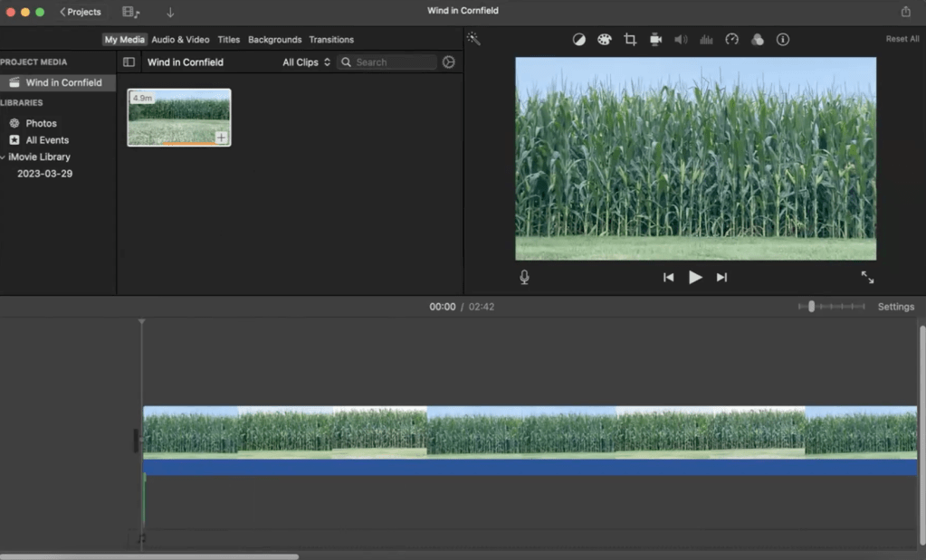Open the browser appearance settings menu

pyautogui.click(x=448, y=62)
